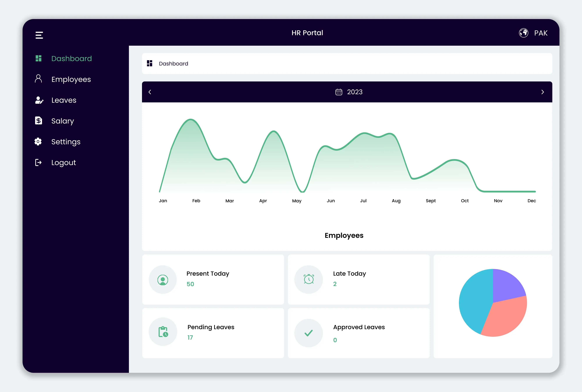The height and width of the screenshot is (392, 582).
Task: Click the Approved Leaves label
Action: pyautogui.click(x=359, y=327)
